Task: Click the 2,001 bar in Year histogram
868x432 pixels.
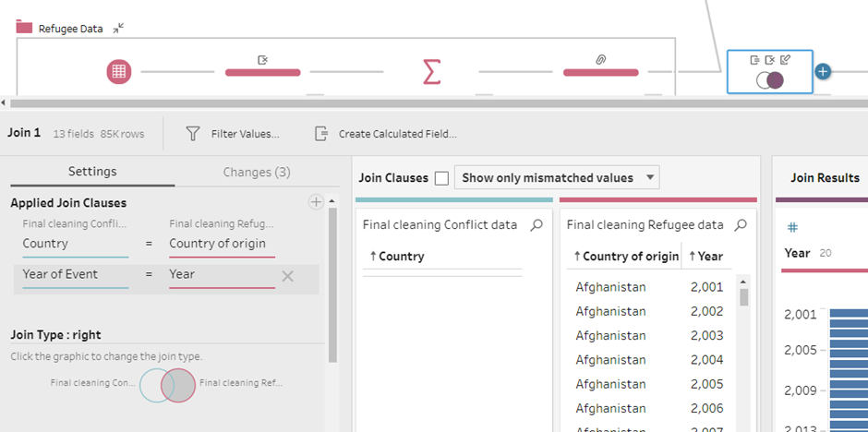Action: [x=849, y=314]
